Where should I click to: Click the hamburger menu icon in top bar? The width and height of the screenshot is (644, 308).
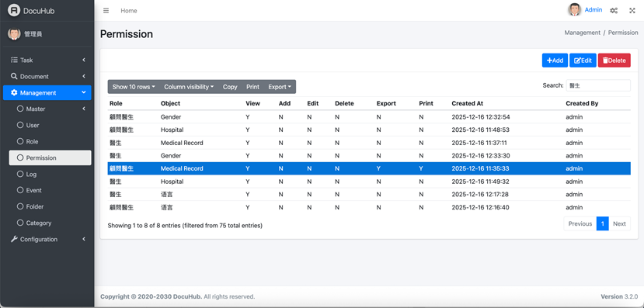[106, 11]
